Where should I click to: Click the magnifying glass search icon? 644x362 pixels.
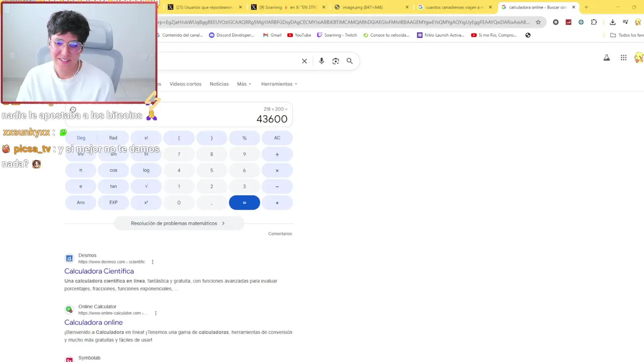(x=350, y=61)
